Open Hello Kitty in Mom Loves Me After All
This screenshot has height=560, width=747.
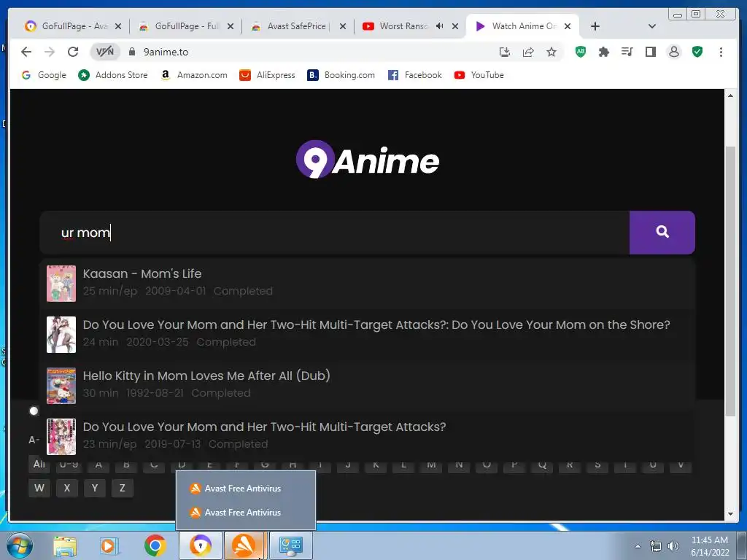click(x=367, y=385)
